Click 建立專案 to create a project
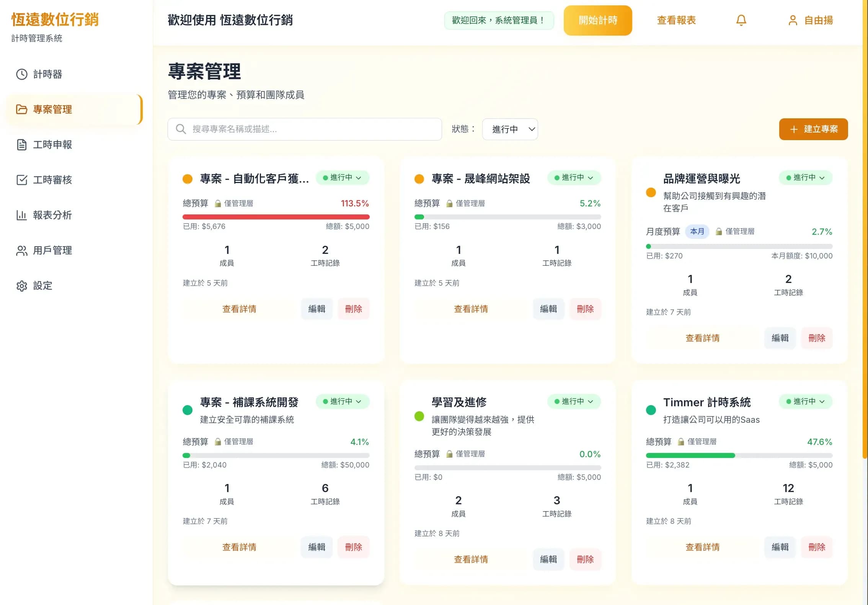 tap(813, 129)
